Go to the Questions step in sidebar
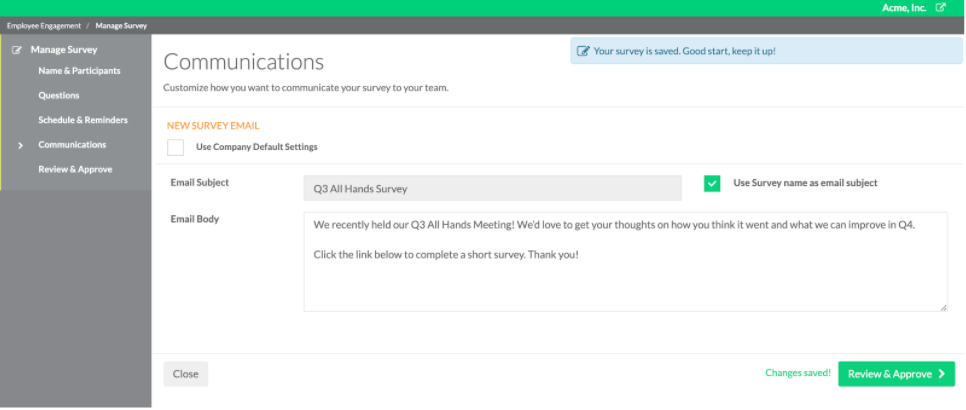The height and width of the screenshot is (410, 966). [x=59, y=95]
